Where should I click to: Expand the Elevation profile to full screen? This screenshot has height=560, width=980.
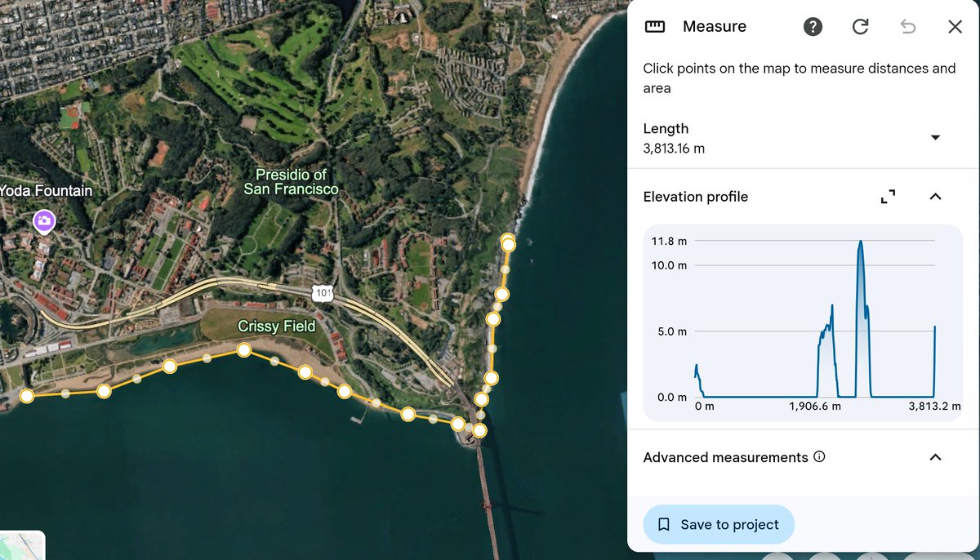[x=888, y=197]
